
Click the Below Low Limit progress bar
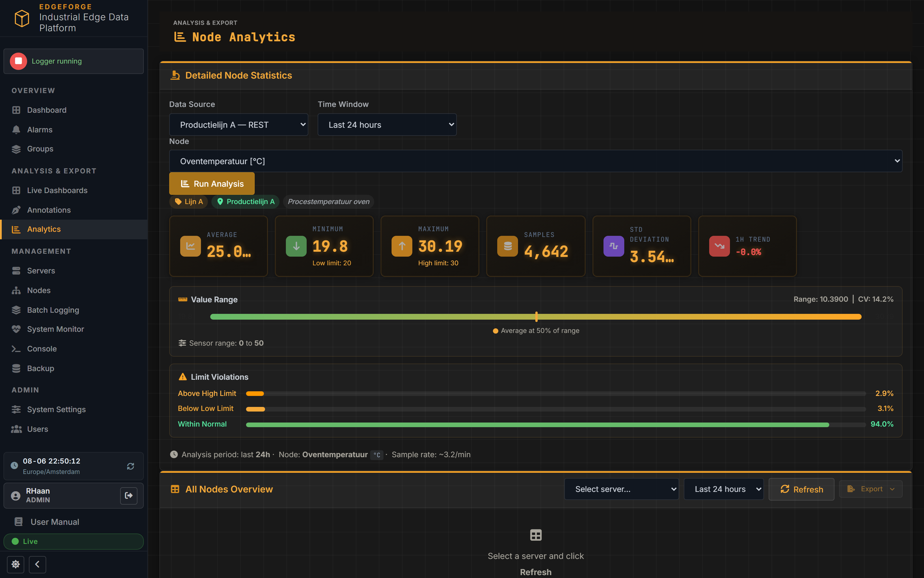pos(556,409)
